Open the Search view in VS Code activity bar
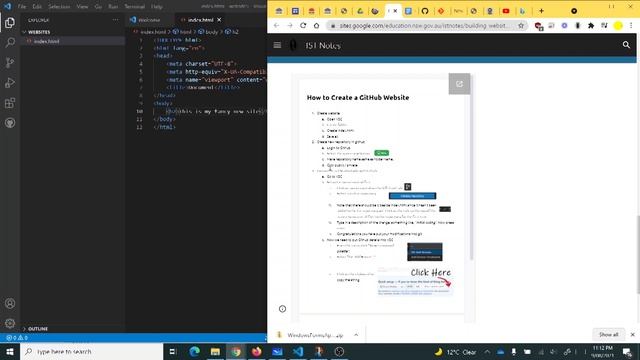640x360 pixels. (x=10, y=42)
